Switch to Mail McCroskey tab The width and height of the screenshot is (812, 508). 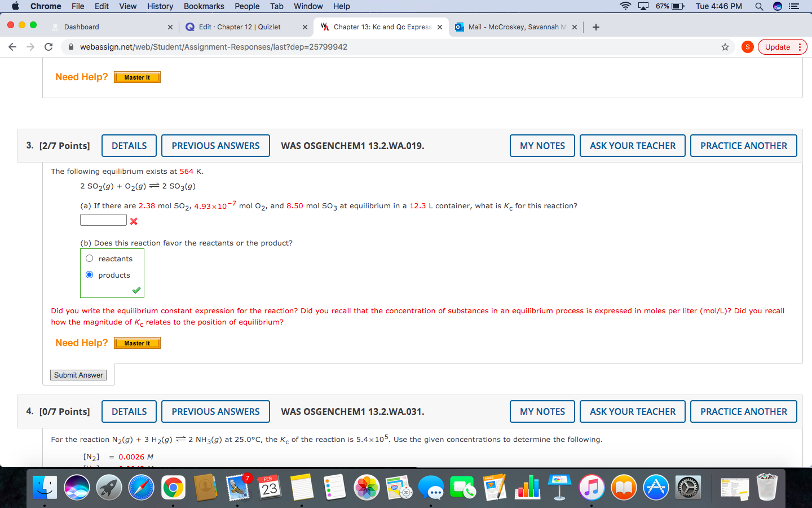pyautogui.click(x=516, y=27)
